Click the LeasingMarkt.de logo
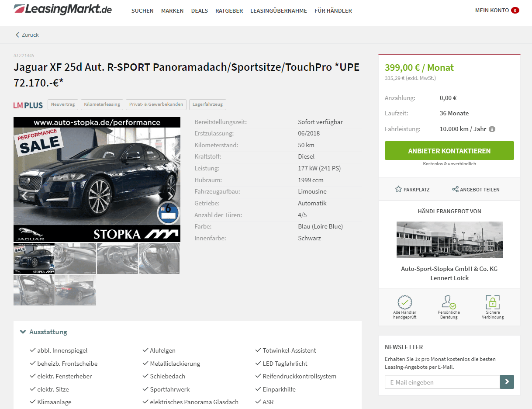Image resolution: width=532 pixels, height=409 pixels. pos(62,9)
